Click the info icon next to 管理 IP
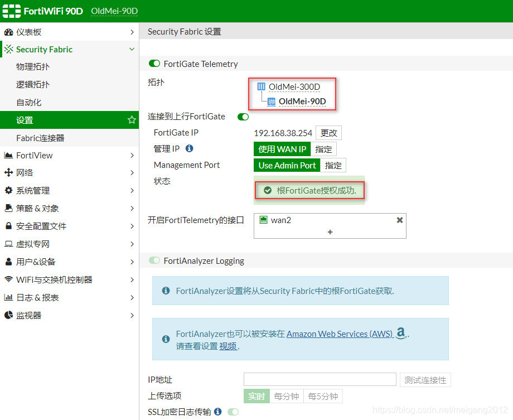513x420 pixels. 189,148
